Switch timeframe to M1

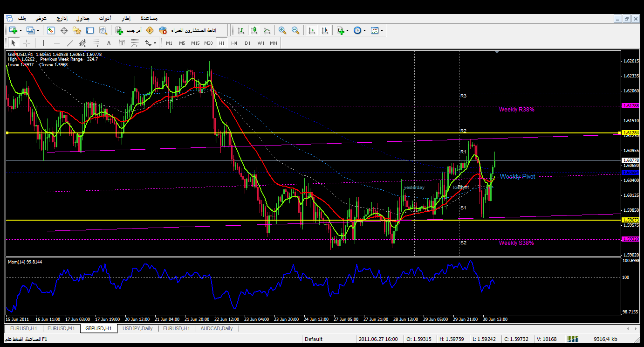click(x=169, y=43)
